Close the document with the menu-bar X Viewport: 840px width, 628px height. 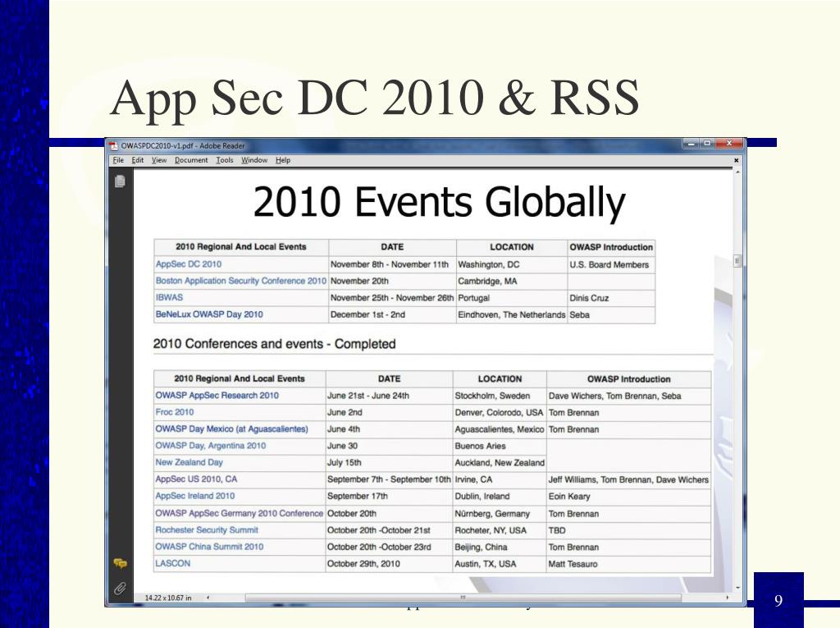coord(736,160)
